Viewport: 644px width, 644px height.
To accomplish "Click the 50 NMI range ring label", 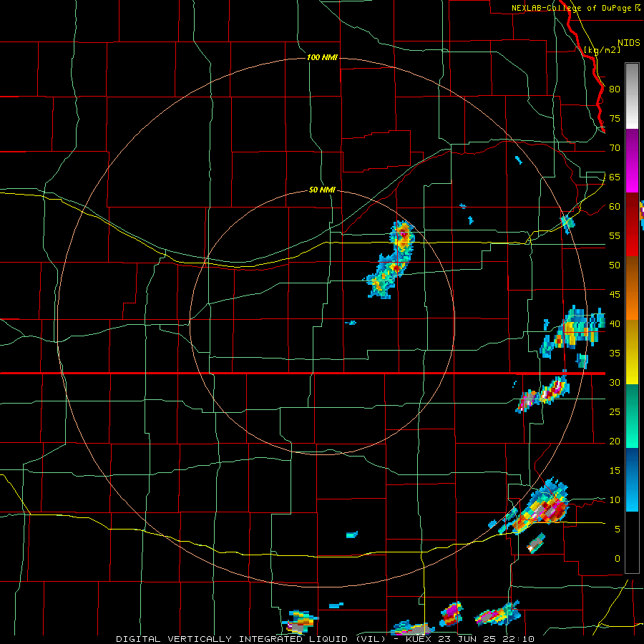I will 322,190.
